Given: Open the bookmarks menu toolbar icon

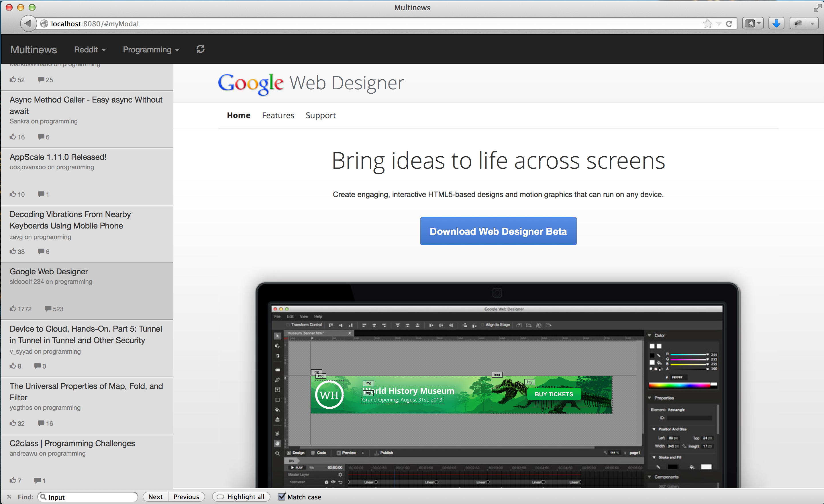Looking at the screenshot, I should tap(753, 23).
